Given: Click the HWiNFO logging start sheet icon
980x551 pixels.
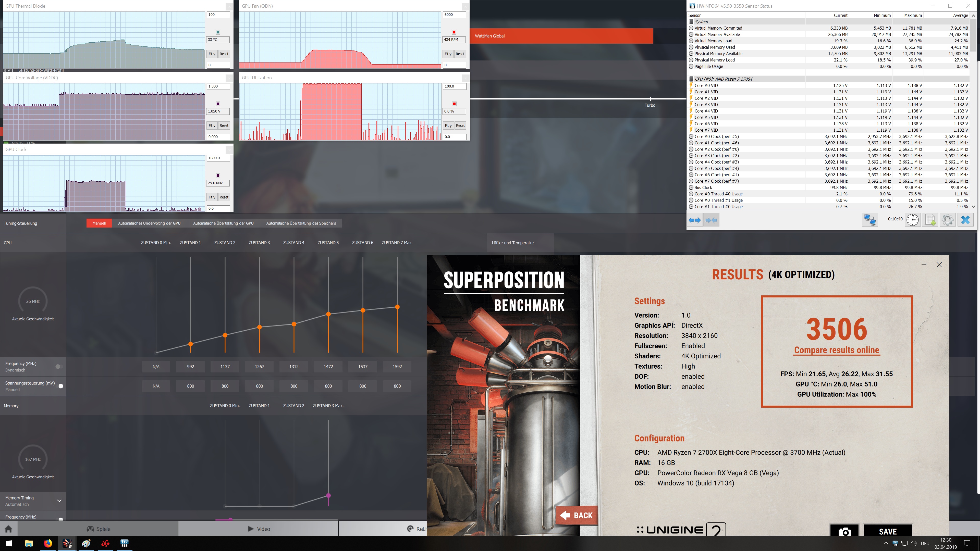Looking at the screenshot, I should click(x=930, y=220).
